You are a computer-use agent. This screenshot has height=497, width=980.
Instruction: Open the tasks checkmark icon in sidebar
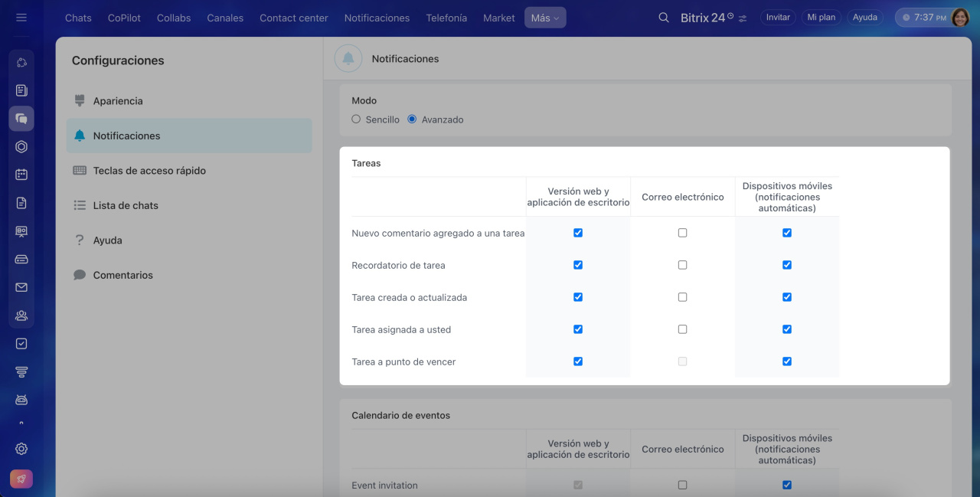coord(21,344)
